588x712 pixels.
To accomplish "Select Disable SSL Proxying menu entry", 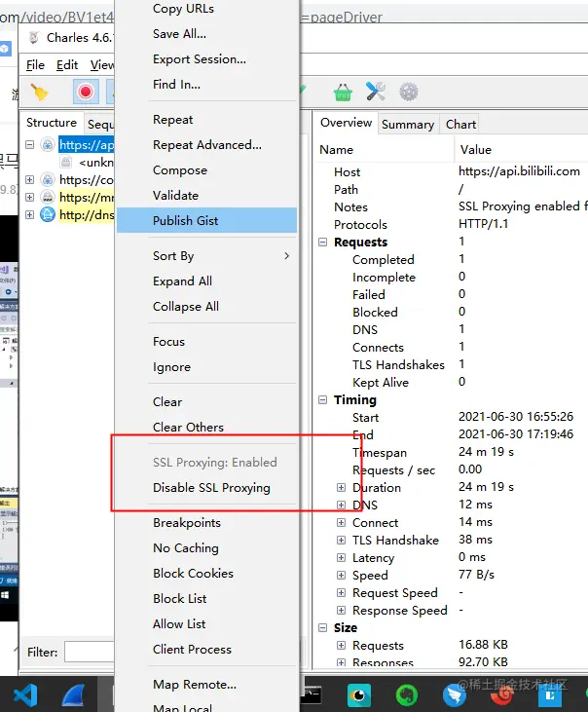I will tap(207, 488).
